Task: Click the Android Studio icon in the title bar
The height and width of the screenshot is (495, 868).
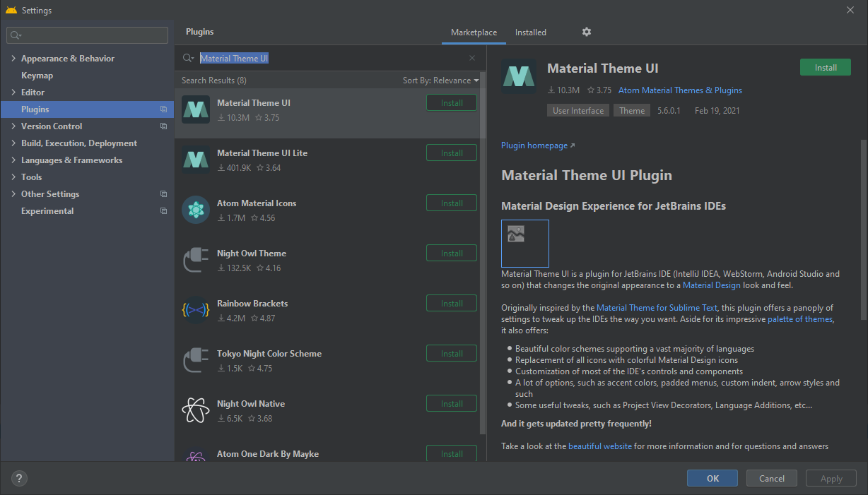Action: pos(11,11)
